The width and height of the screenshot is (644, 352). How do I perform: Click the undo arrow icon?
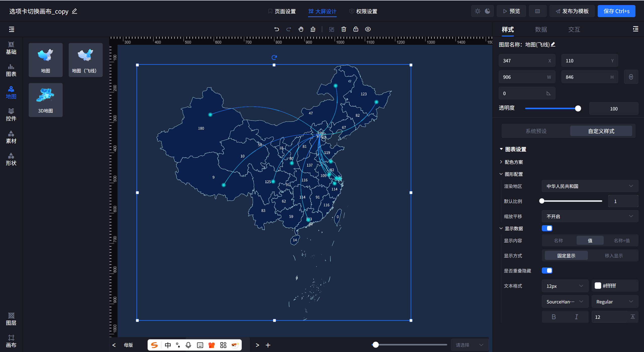tap(277, 29)
